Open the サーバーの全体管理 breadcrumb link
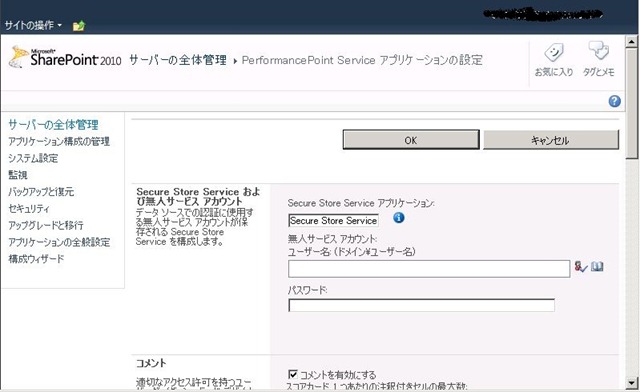Screen dimensions: 640x392 click(x=178, y=60)
